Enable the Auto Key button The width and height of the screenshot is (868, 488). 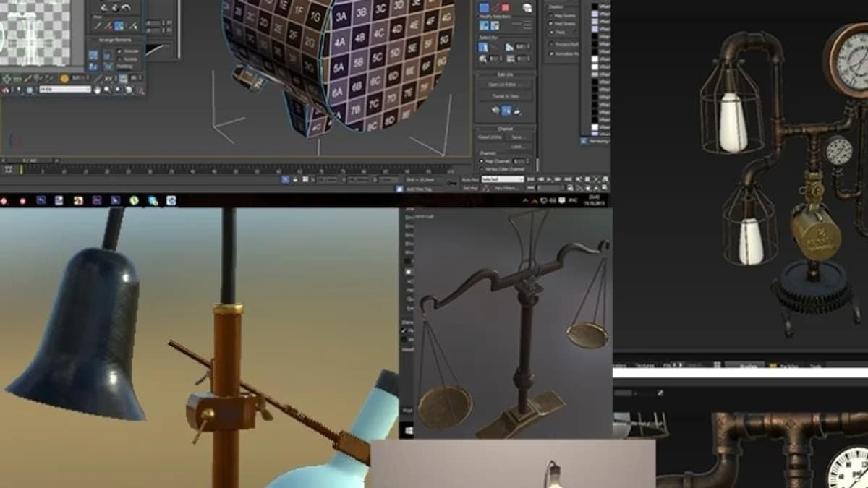click(470, 179)
